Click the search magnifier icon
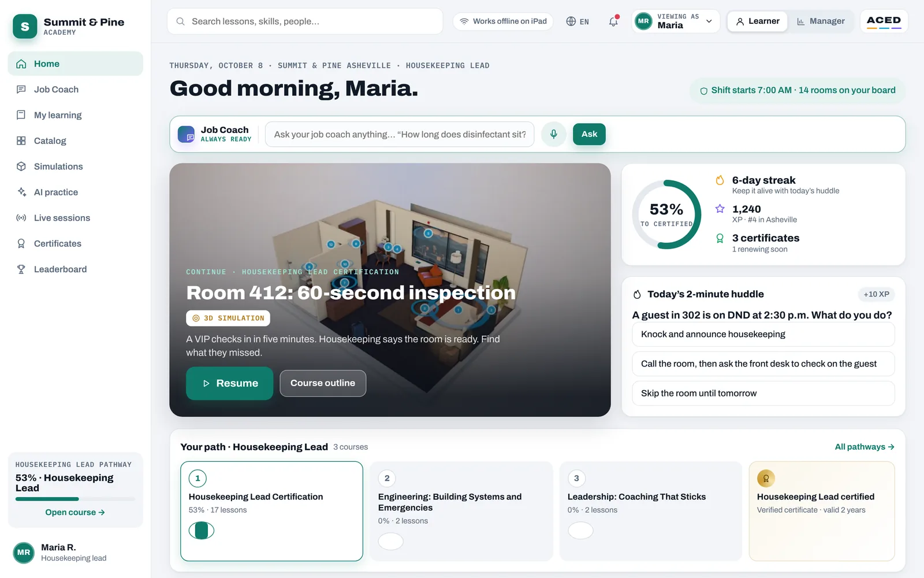Viewport: 924px width, 578px height. [x=180, y=21]
